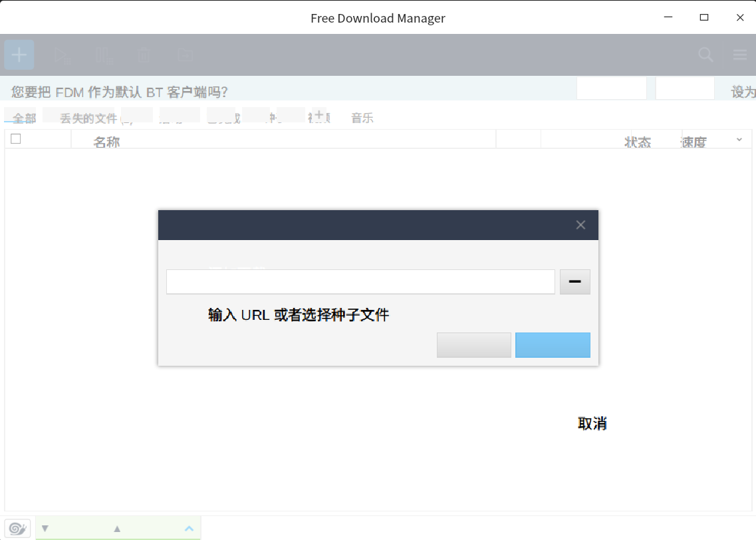Click inside the URL input field
756x540 pixels.
click(x=360, y=281)
